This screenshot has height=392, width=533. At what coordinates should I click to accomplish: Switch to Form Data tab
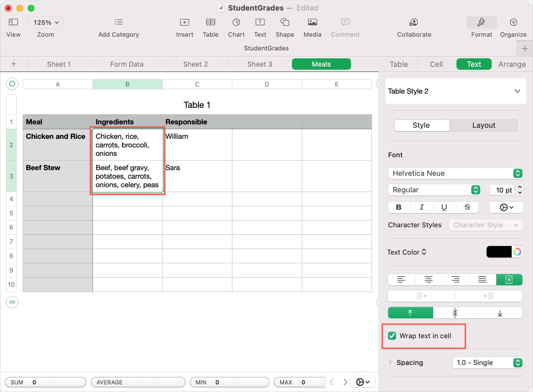coord(127,64)
